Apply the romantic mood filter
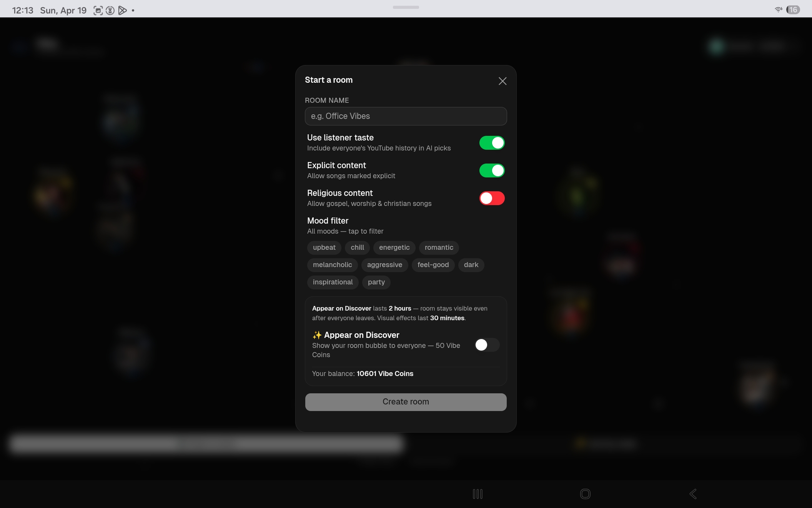 [x=439, y=248]
